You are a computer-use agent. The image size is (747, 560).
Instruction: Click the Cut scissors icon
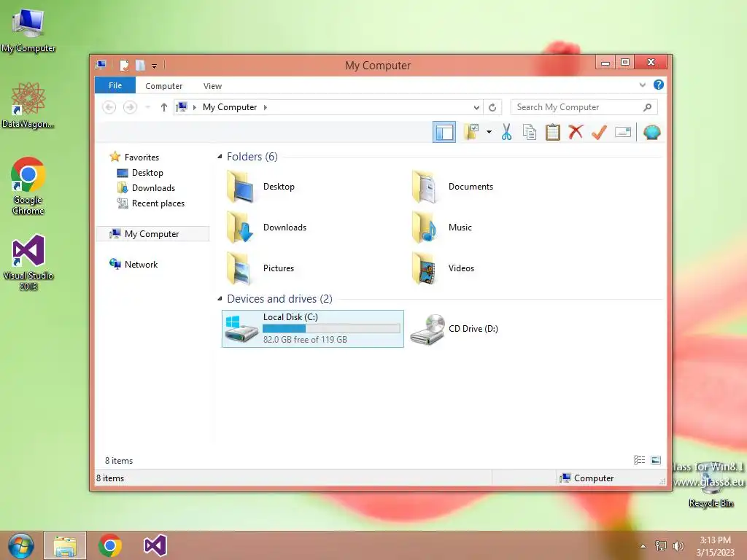click(506, 132)
